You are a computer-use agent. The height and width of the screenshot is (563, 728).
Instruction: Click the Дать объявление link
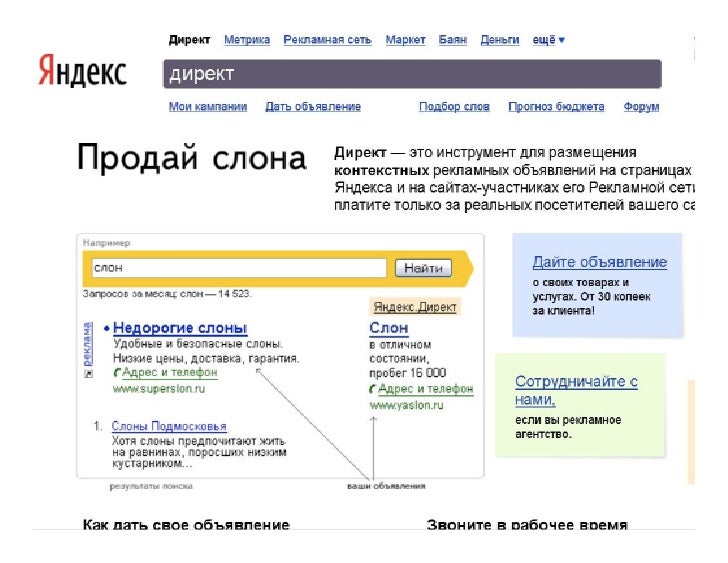(313, 106)
